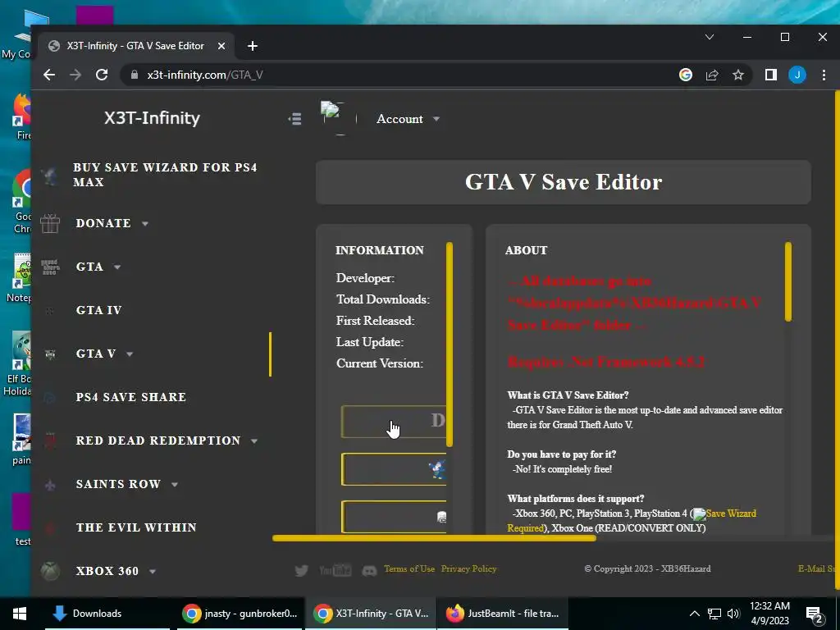Reload the page with the refresh icon
Image resolution: width=840 pixels, height=630 pixels.
click(x=102, y=75)
